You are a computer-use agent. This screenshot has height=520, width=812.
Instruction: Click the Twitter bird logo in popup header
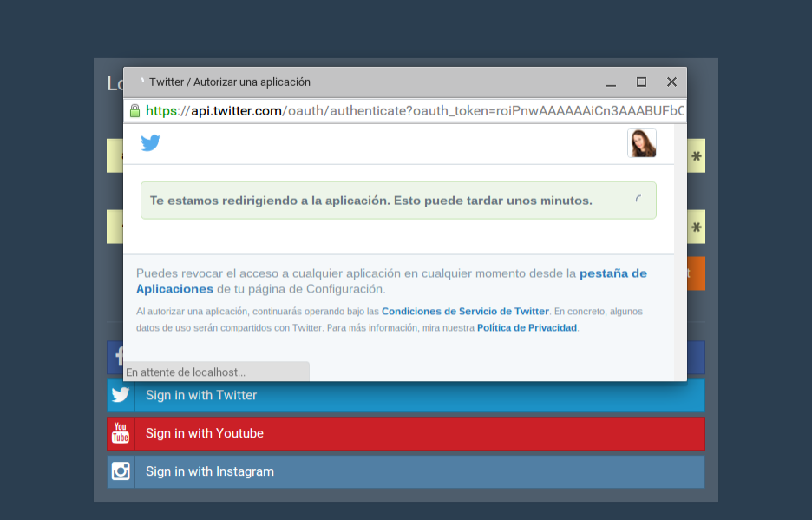[151, 142]
